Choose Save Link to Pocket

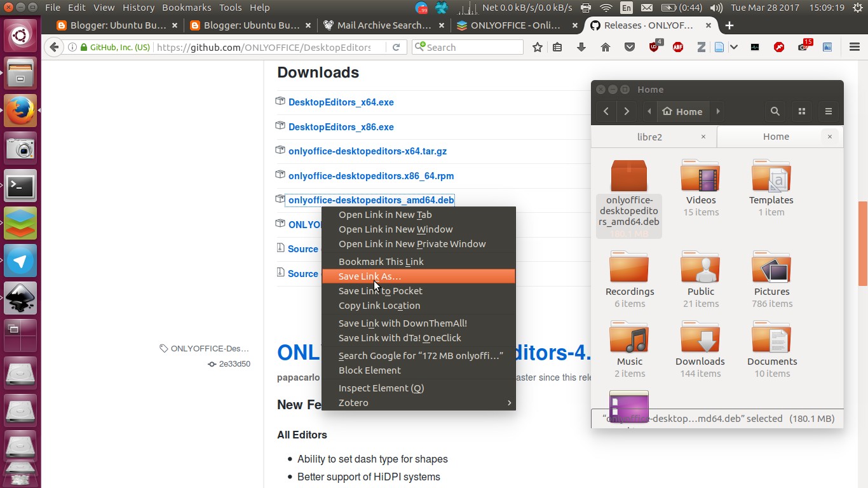pos(419,291)
